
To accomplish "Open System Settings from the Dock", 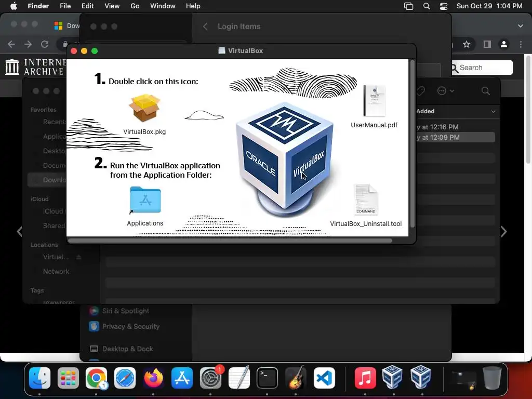I will click(x=210, y=378).
